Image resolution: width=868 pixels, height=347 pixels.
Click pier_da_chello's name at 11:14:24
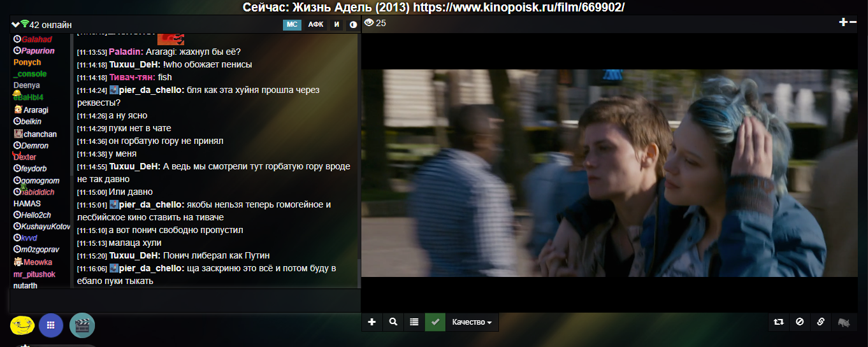152,90
